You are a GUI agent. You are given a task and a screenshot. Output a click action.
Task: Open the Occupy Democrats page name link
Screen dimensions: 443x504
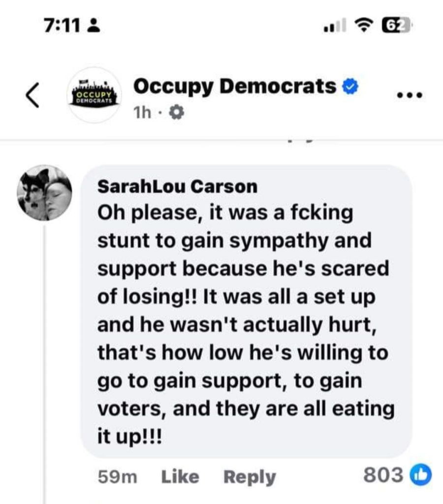tap(235, 87)
